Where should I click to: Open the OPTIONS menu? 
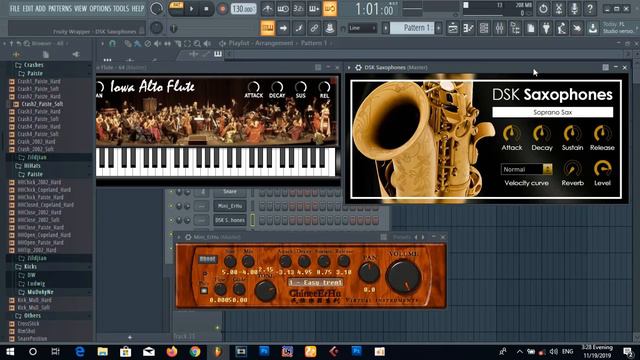tap(100, 9)
